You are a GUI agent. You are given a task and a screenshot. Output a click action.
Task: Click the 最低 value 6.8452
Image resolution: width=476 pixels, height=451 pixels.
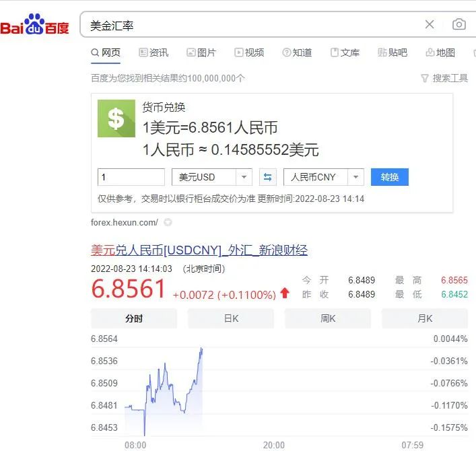(454, 294)
